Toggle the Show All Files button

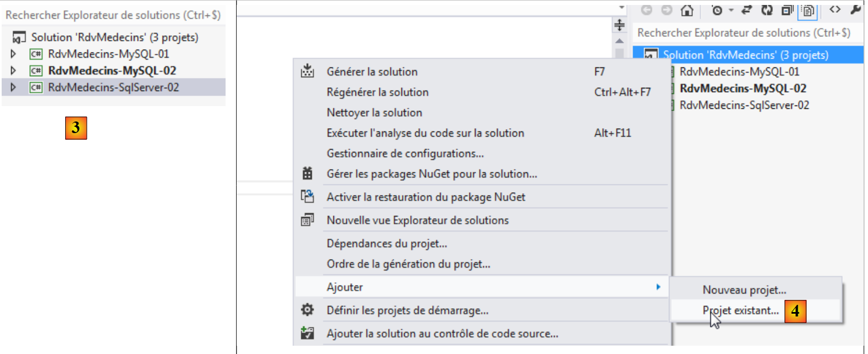(808, 10)
